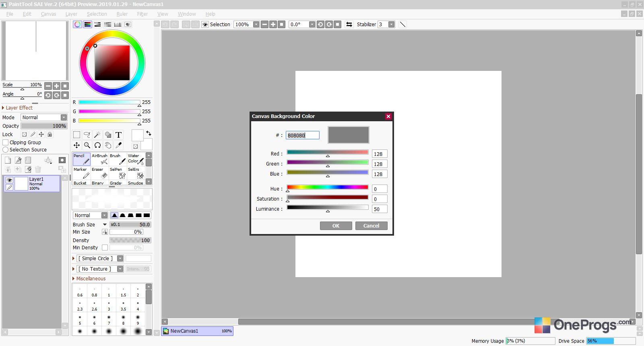Select the SelErs tool

click(x=136, y=173)
